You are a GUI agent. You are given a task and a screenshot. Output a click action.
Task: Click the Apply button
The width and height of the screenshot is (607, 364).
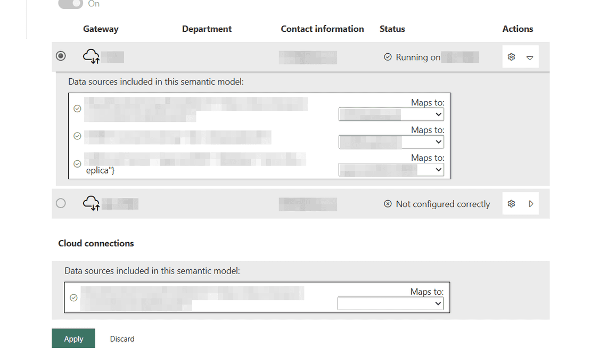coord(73,338)
